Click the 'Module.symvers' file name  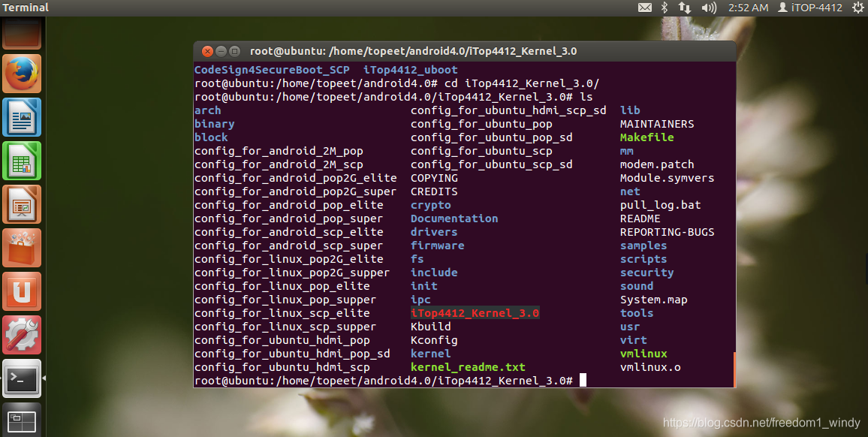(x=667, y=179)
